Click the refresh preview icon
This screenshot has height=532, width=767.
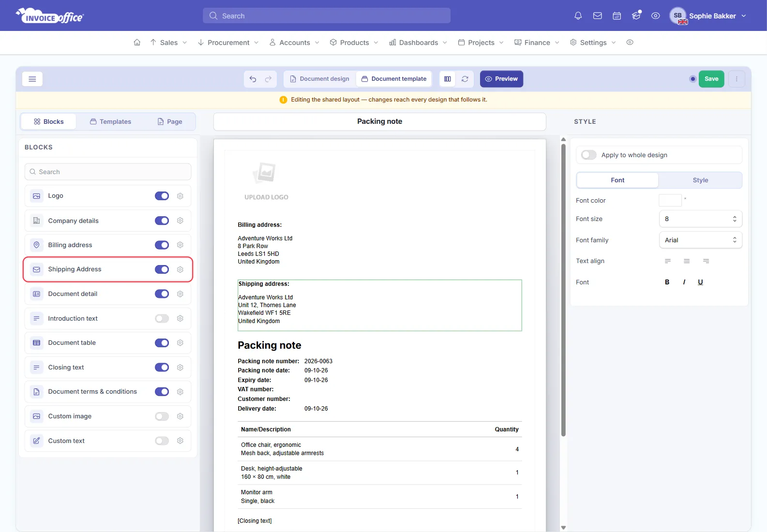[x=465, y=79]
